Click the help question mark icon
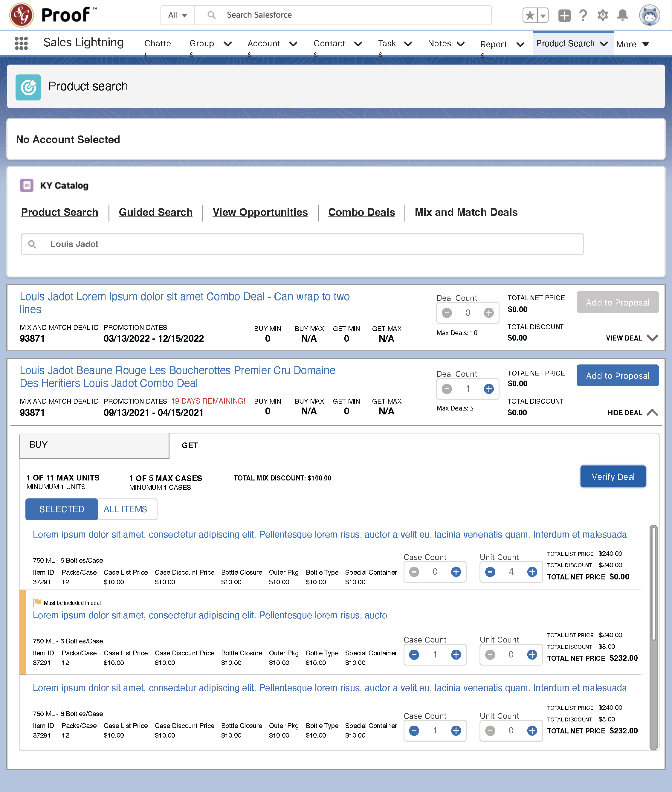This screenshot has height=792, width=672. pyautogui.click(x=583, y=15)
